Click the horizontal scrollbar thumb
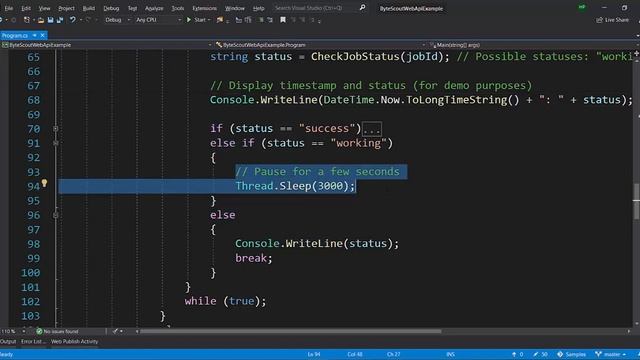 291,331
